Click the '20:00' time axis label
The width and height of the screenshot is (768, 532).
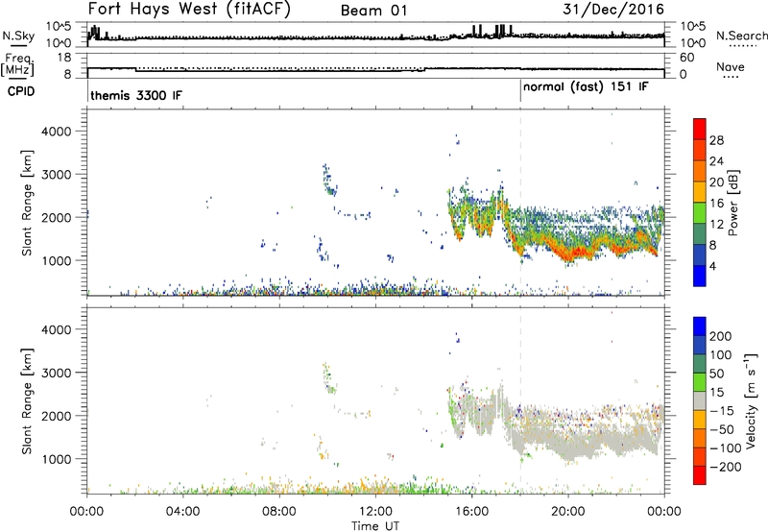(x=568, y=512)
